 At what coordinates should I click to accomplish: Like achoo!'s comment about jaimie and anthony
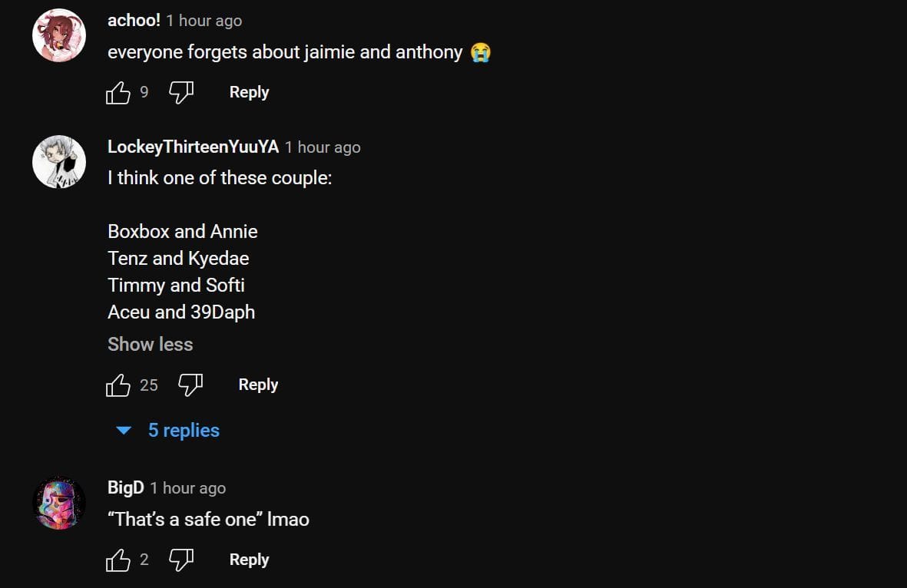click(118, 93)
